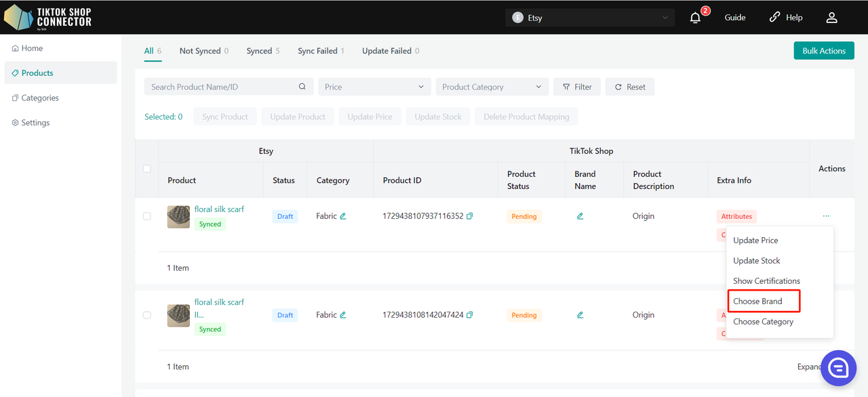Check the floral silk scarf II row
The width and height of the screenshot is (868, 397).
(x=146, y=315)
